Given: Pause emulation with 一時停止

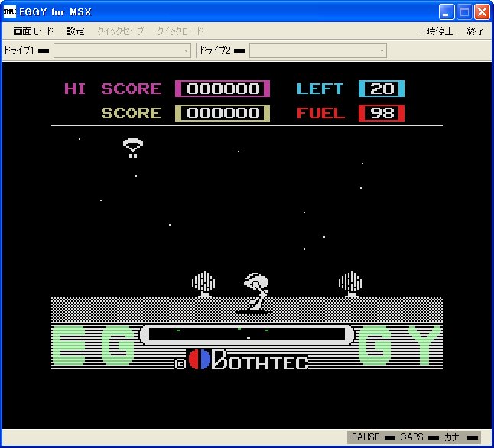Looking at the screenshot, I should pos(435,31).
